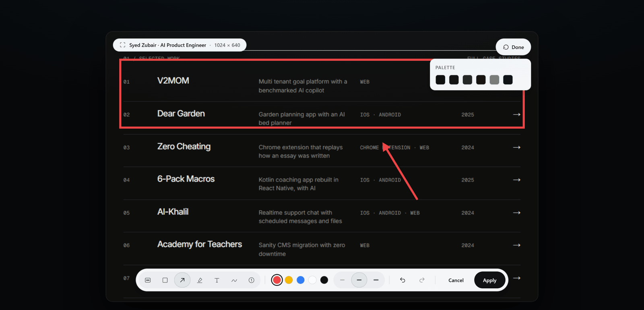Open the Zero Cheating row arrow
Viewport: 644px width, 310px height.
[x=517, y=147]
